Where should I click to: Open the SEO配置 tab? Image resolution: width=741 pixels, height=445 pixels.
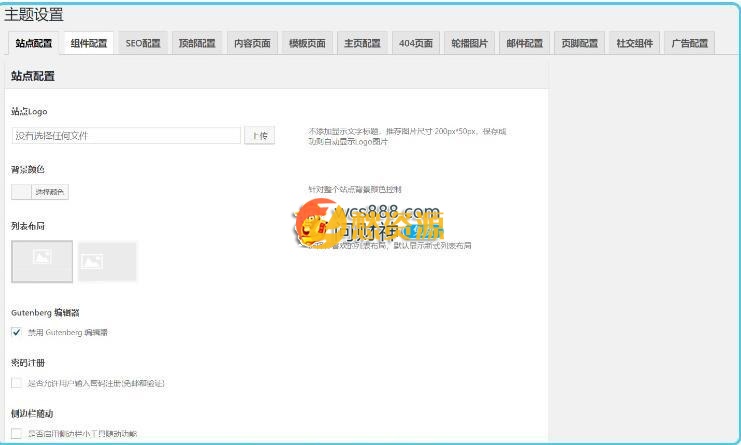(143, 43)
